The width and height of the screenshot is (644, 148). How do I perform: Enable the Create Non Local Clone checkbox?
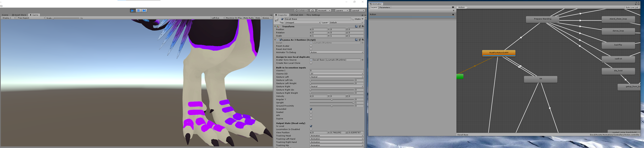311,63
